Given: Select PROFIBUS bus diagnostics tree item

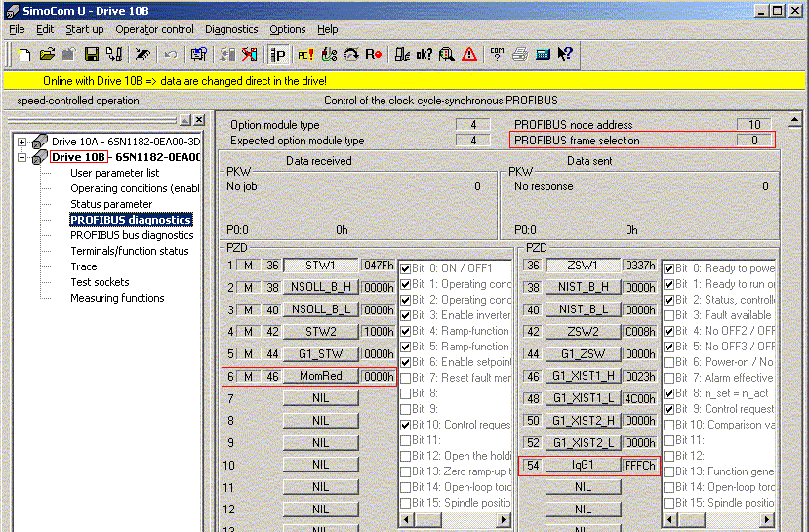Looking at the screenshot, I should tap(132, 235).
